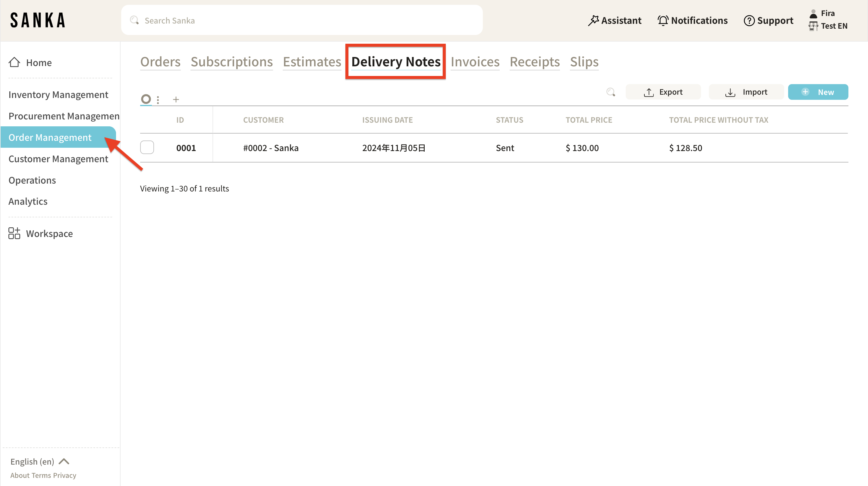Click the Search Sanka input field
This screenshot has width=868, height=486.
(302, 21)
